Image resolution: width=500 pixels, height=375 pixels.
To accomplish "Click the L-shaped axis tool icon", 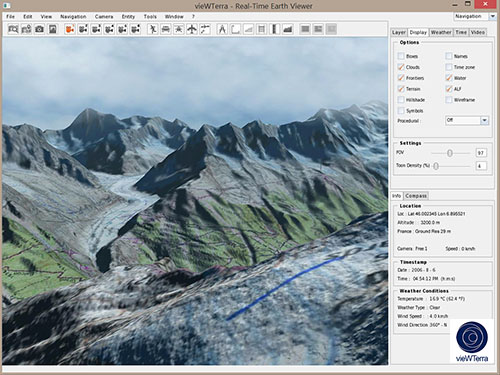I will (235, 29).
